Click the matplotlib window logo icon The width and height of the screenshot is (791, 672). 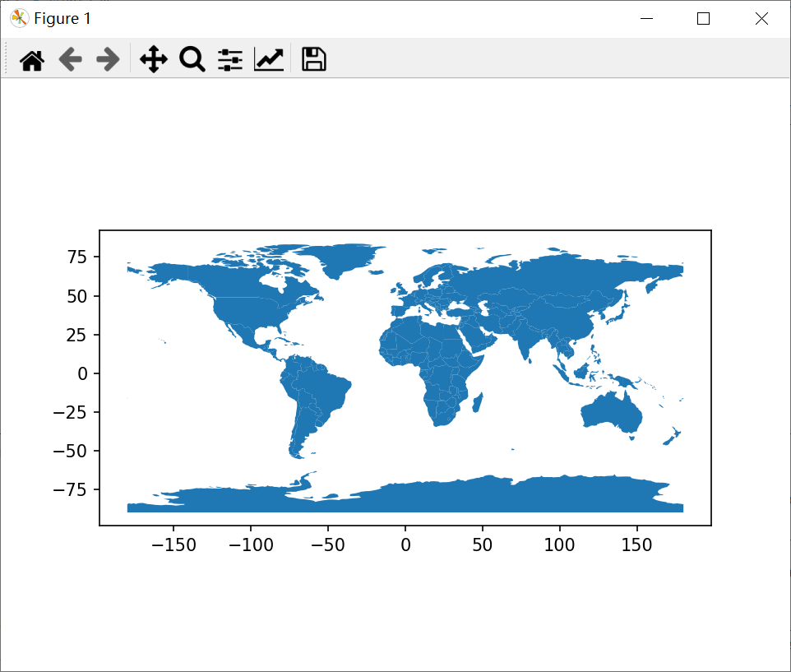point(19,19)
